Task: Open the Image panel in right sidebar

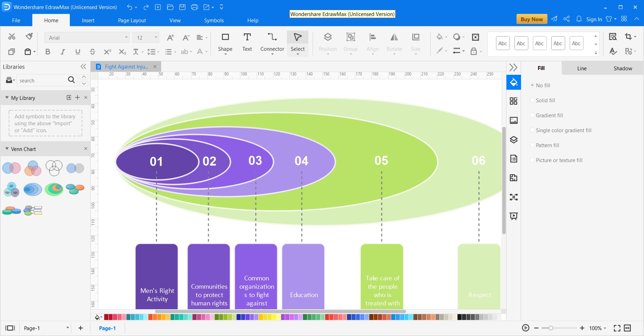Action: [513, 120]
